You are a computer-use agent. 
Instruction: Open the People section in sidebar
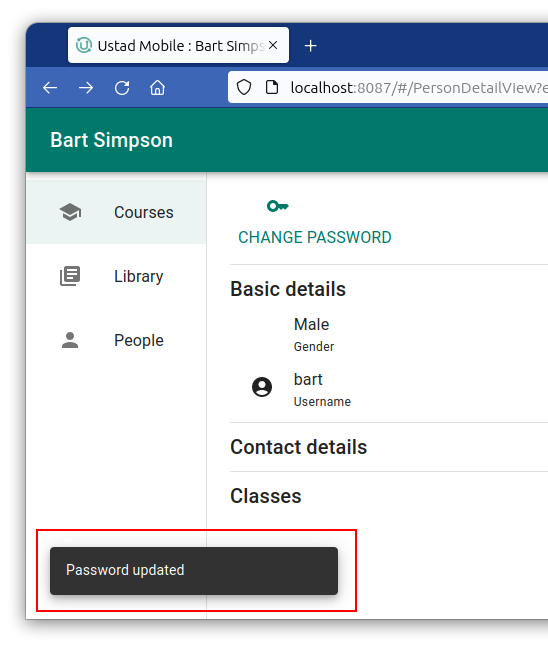coord(116,340)
